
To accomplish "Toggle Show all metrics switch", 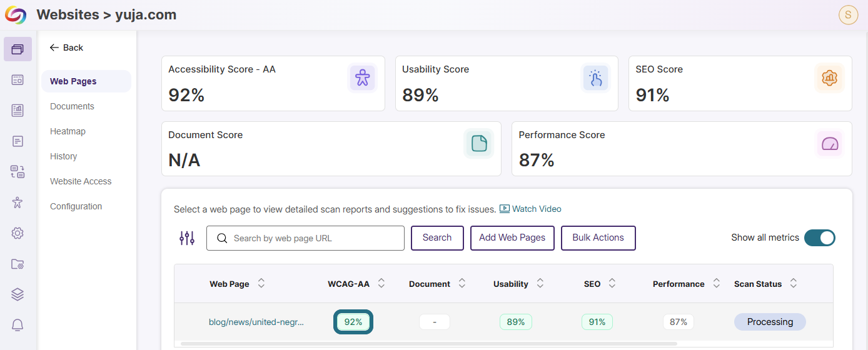I will pyautogui.click(x=820, y=237).
